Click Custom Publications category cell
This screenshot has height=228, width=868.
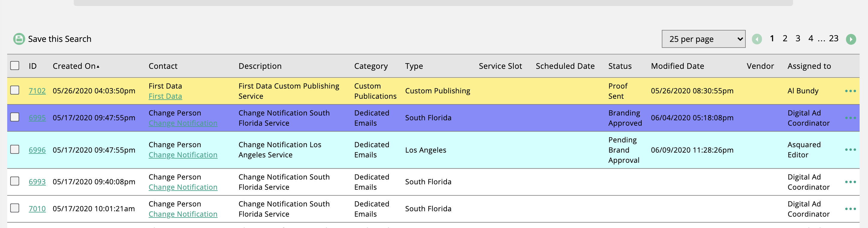pyautogui.click(x=375, y=91)
